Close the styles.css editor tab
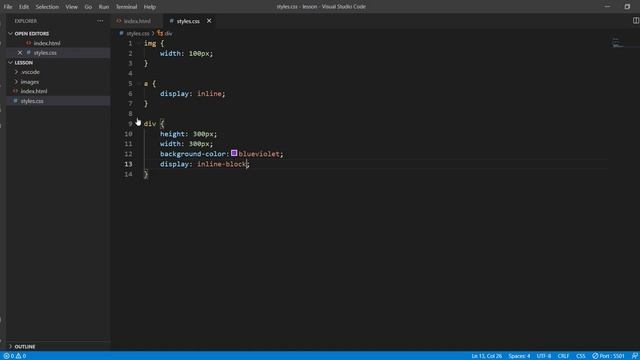The height and width of the screenshot is (360, 640). pyautogui.click(x=209, y=21)
